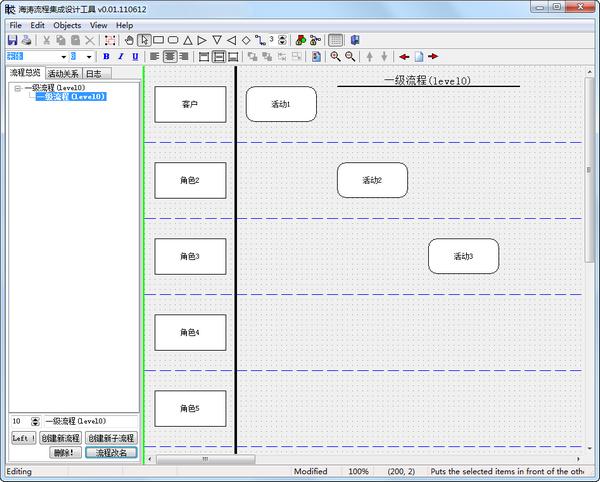
Task: Click the 创建新流程 button
Action: tap(61, 438)
